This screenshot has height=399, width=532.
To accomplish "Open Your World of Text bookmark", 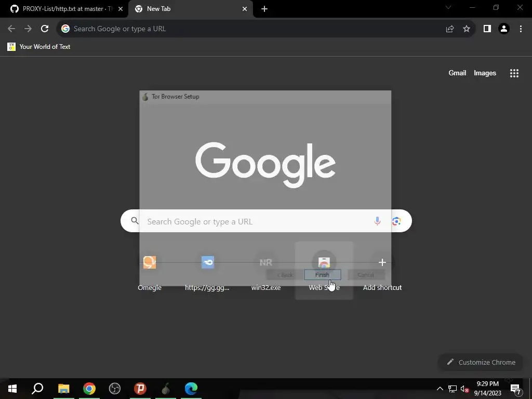I will tap(38, 46).
